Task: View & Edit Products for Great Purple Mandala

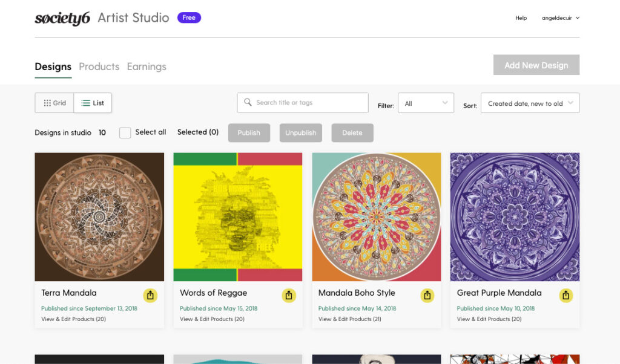Action: coord(489,319)
